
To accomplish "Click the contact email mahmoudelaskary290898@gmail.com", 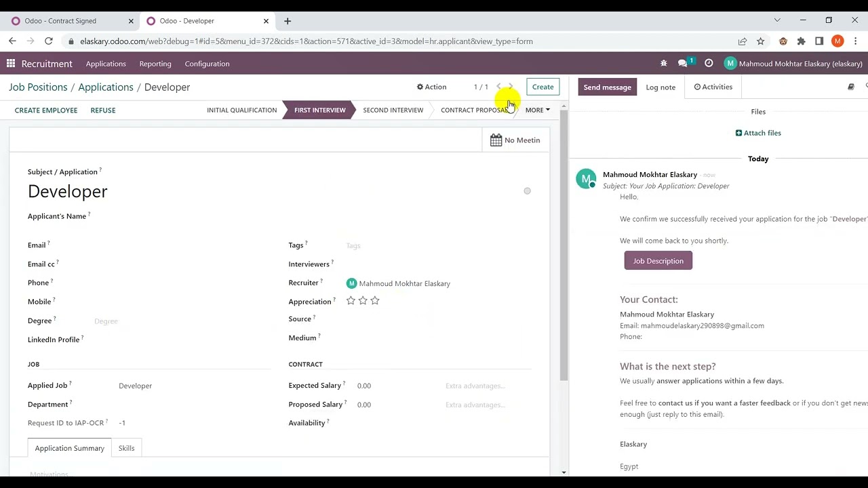I will (x=703, y=325).
